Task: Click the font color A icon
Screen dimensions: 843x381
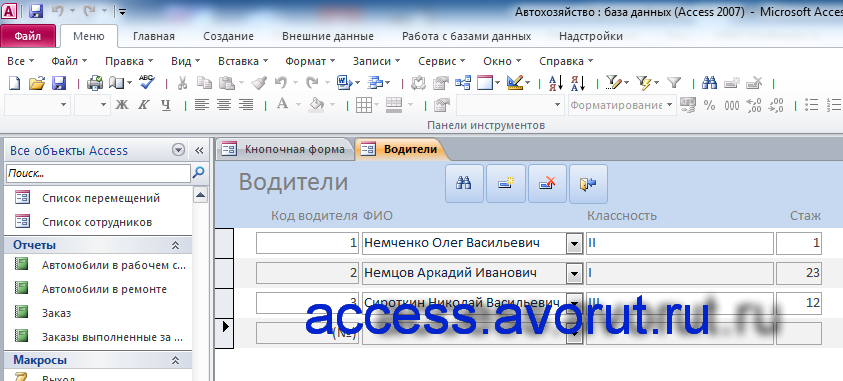Action: [282, 104]
